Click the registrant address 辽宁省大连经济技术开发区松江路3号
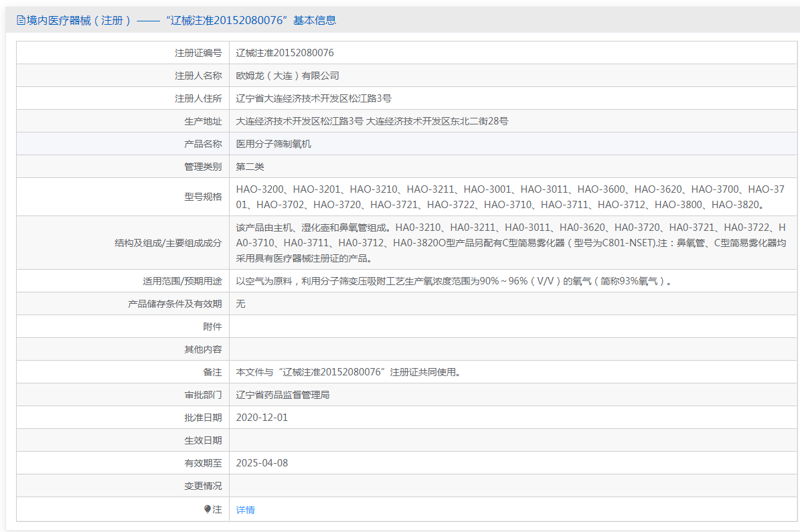800x532 pixels. click(313, 98)
